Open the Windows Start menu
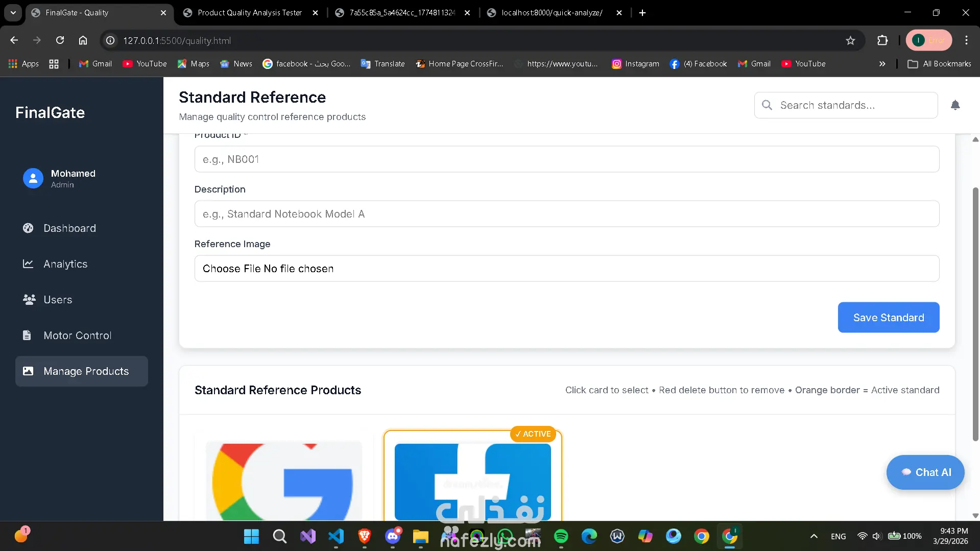The width and height of the screenshot is (980, 551). point(252,536)
